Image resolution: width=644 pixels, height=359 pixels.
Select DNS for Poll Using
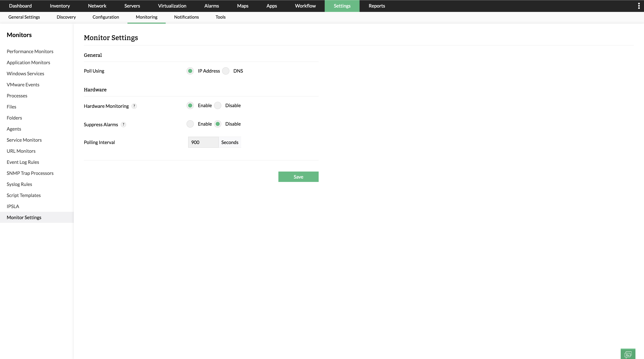(x=226, y=71)
